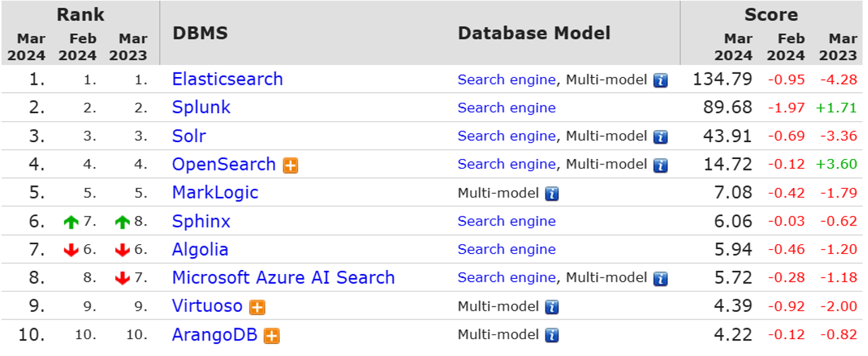The width and height of the screenshot is (868, 356).
Task: Click the red down arrow next to Algolia's Feb 2024 rank 6
Action: click(x=71, y=250)
